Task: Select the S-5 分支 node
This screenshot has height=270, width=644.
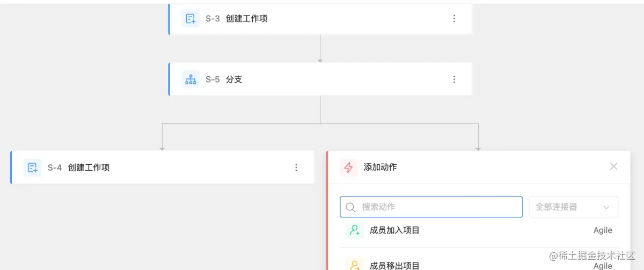Action: [320, 79]
